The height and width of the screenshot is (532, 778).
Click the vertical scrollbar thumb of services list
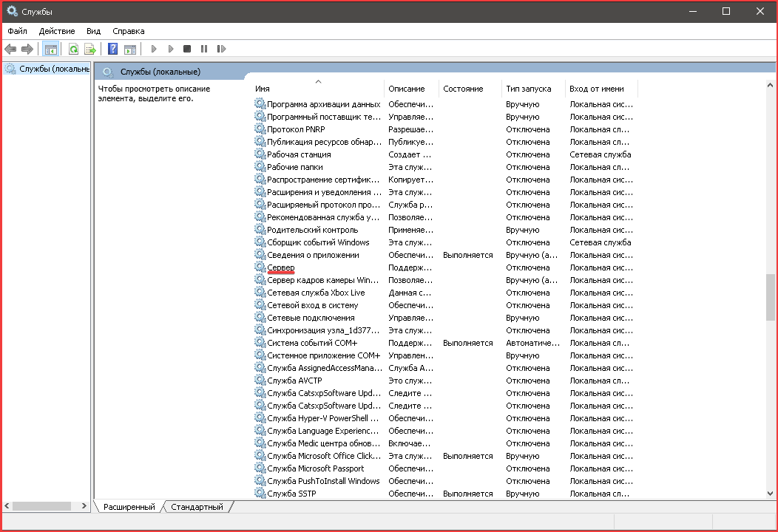(x=771, y=297)
